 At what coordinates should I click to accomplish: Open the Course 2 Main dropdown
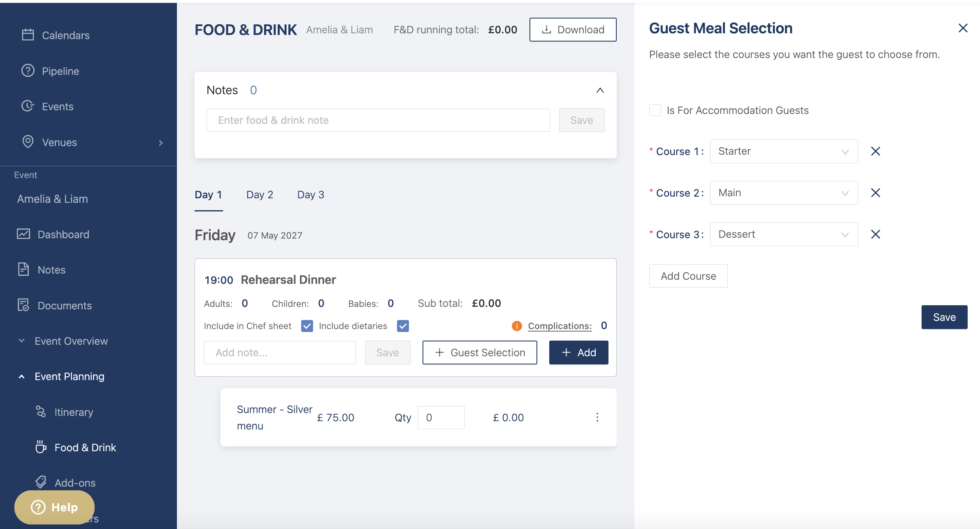coord(784,193)
